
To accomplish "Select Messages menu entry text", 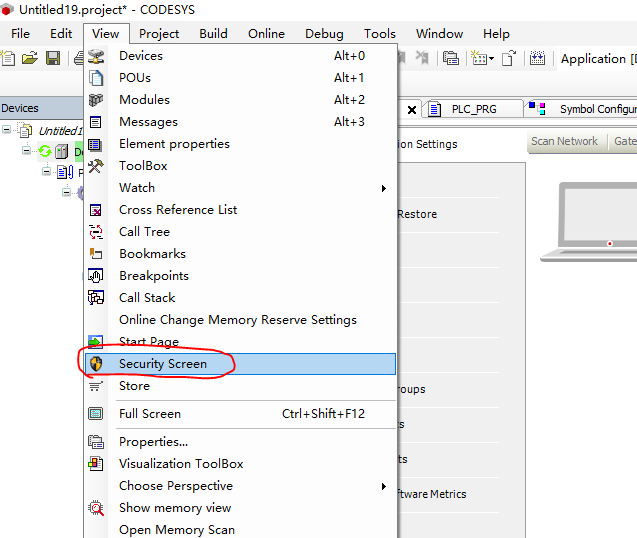I will click(148, 122).
